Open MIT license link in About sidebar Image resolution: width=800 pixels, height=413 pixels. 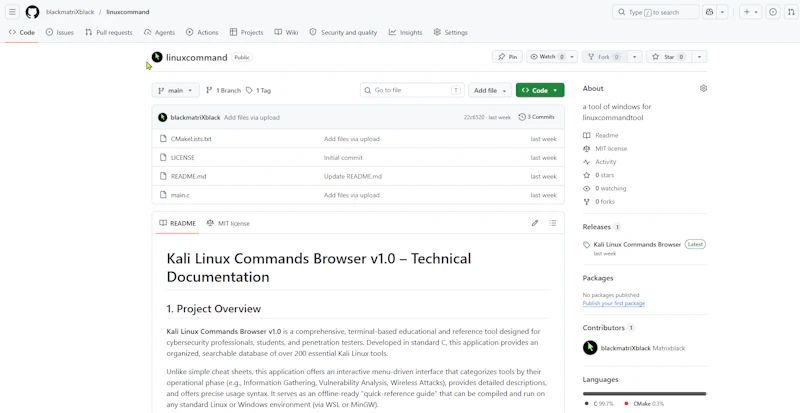tap(605, 149)
